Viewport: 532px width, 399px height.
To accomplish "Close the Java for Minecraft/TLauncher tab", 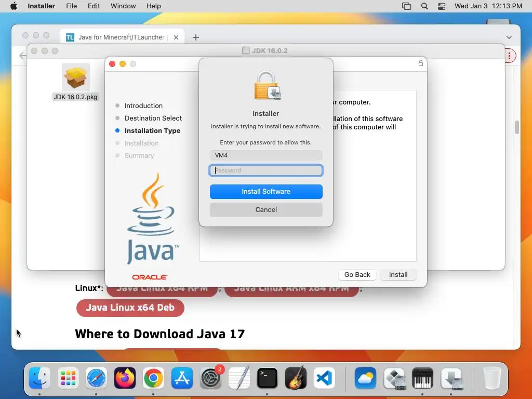I will pos(176,37).
